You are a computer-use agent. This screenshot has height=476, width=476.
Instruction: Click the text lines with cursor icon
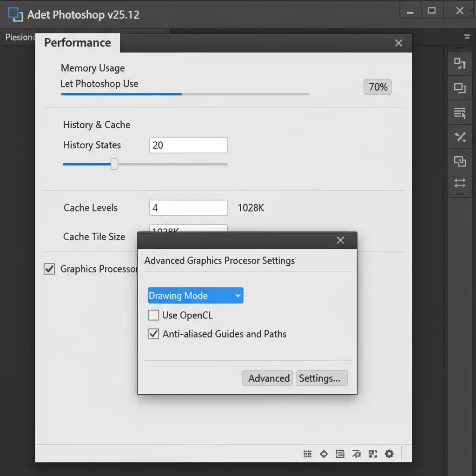pyautogui.click(x=460, y=112)
